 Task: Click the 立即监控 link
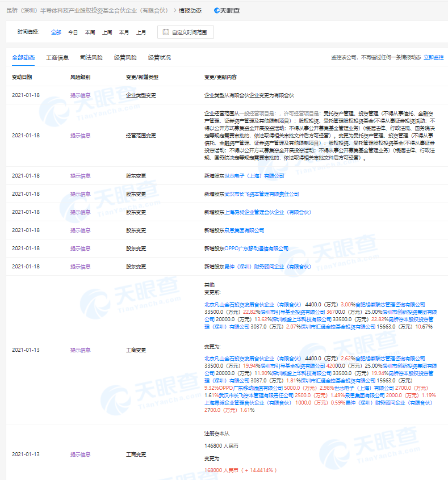[x=434, y=57]
